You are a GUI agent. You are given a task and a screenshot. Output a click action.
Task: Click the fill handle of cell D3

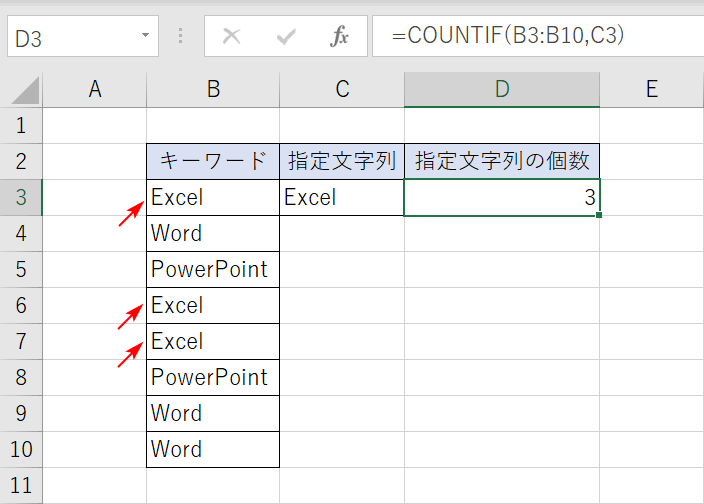(599, 215)
